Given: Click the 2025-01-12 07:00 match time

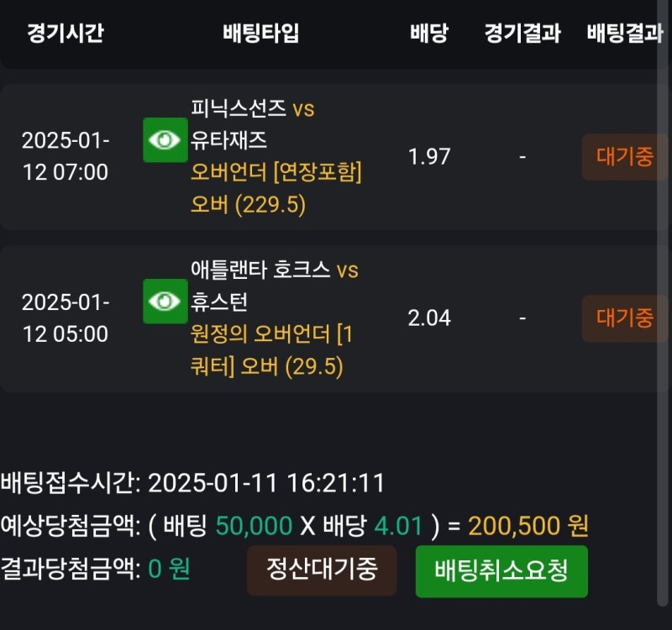Looking at the screenshot, I should (65, 156).
